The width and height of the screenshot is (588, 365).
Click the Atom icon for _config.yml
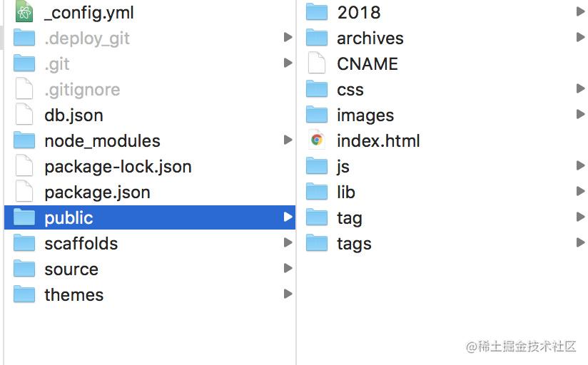click(x=24, y=11)
